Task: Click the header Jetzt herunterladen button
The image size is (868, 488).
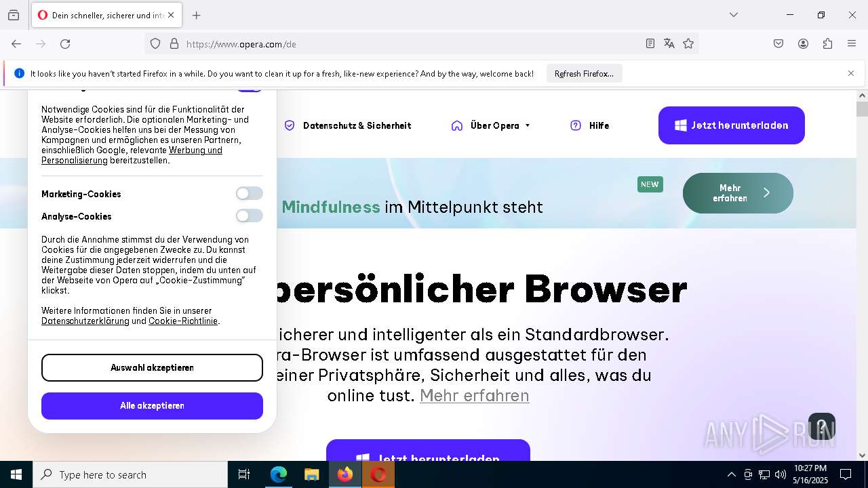Action: [732, 125]
